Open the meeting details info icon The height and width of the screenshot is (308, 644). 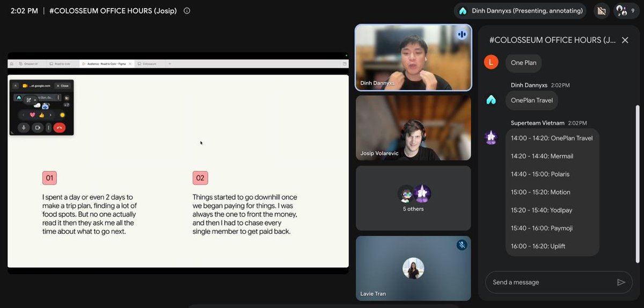pos(187,11)
